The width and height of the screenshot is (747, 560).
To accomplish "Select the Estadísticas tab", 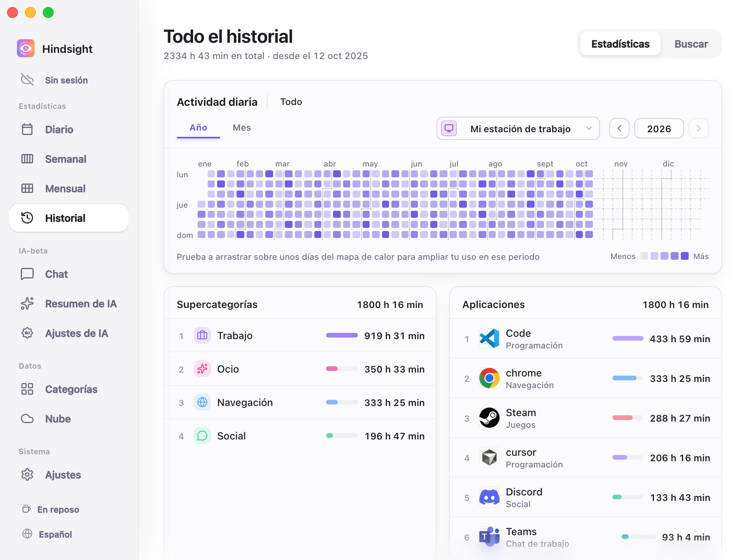I will pos(621,44).
